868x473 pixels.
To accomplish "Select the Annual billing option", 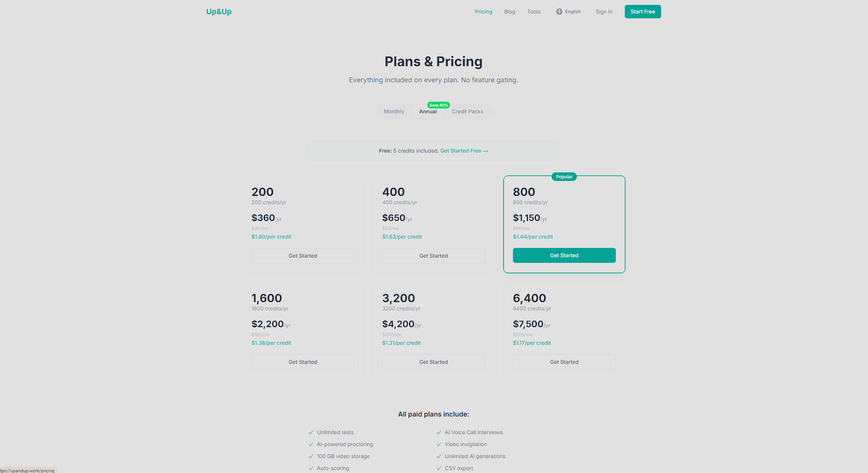I will coord(428,112).
